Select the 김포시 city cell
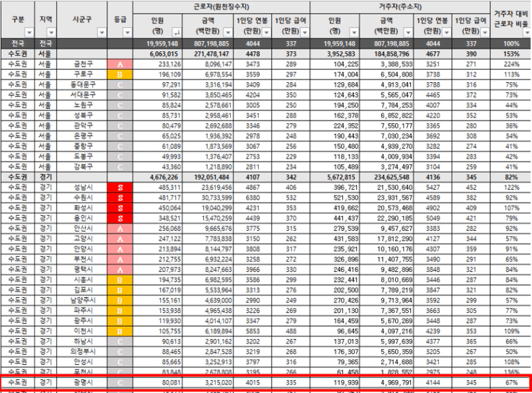Image resolution: width=532 pixels, height=393 pixels. [81, 290]
